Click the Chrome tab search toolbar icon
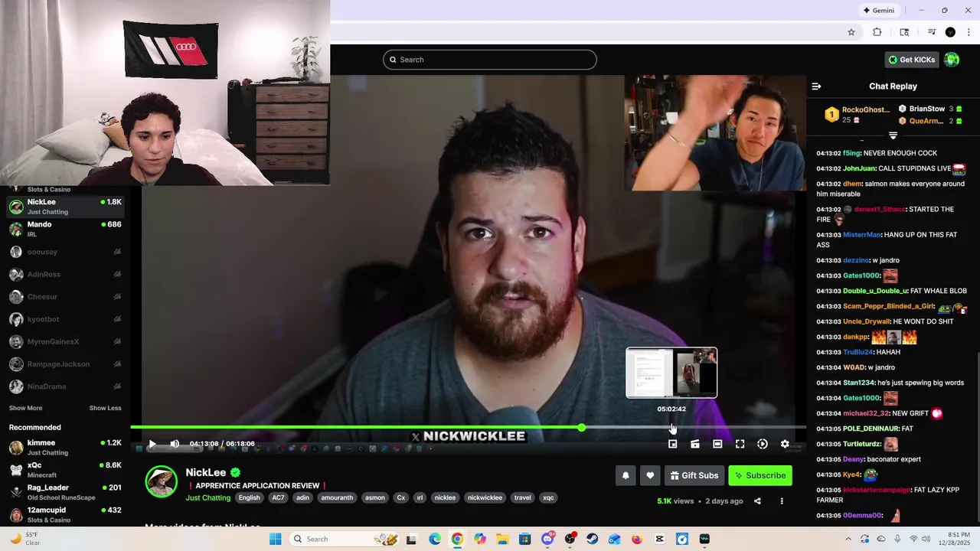 [x=904, y=32]
